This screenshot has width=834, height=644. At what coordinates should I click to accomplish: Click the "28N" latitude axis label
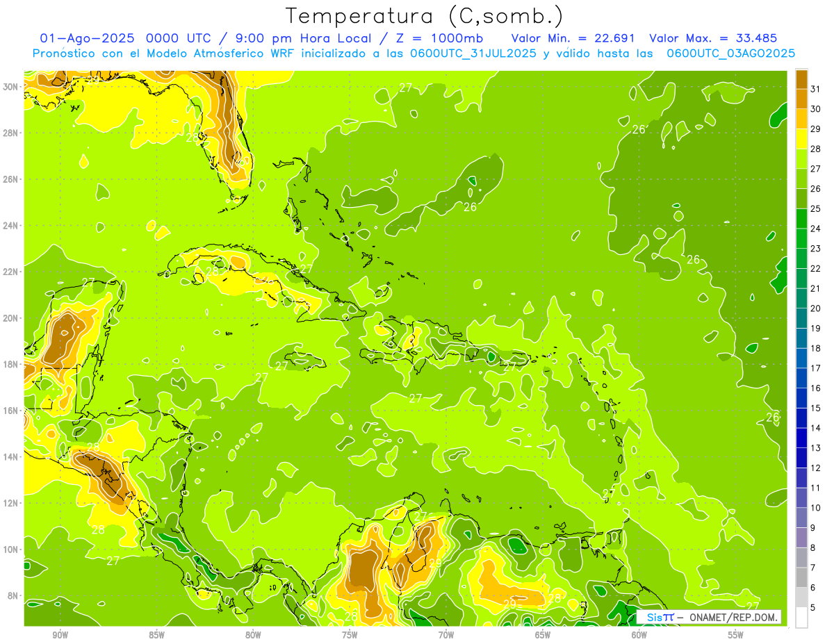pos(11,133)
